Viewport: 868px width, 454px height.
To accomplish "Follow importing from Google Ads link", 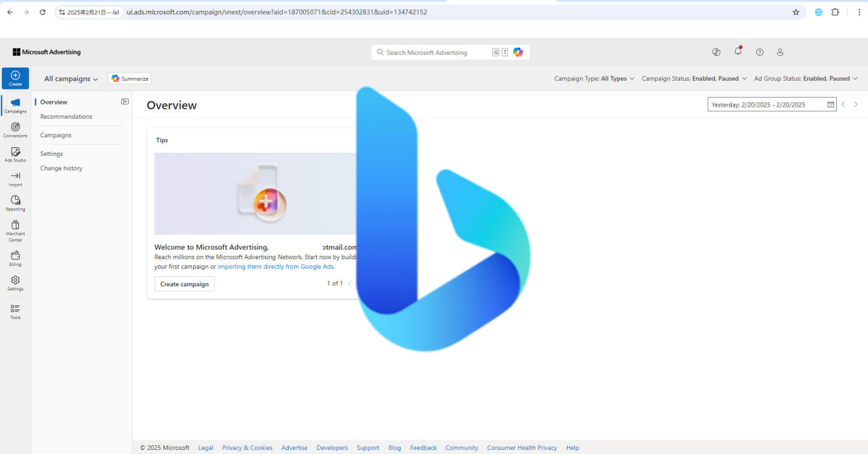I will [275, 267].
